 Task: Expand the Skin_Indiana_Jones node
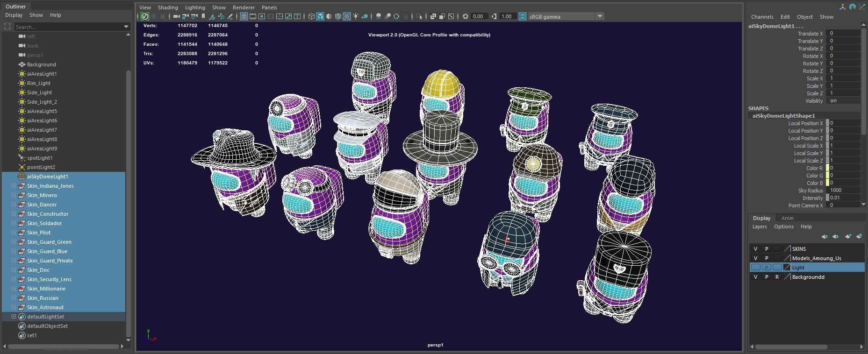(x=14, y=186)
